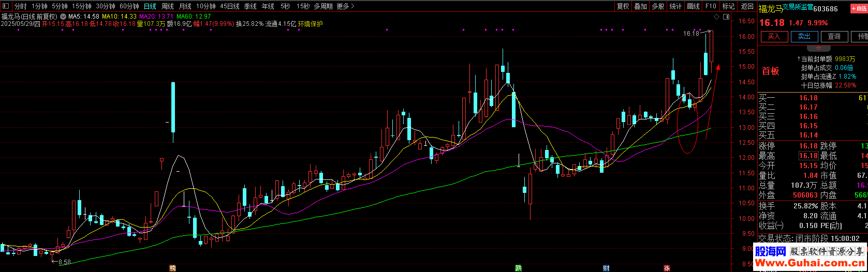This screenshot has width=868, height=272.
Task: Click the 叠加 overlay button
Action: (x=640, y=6)
